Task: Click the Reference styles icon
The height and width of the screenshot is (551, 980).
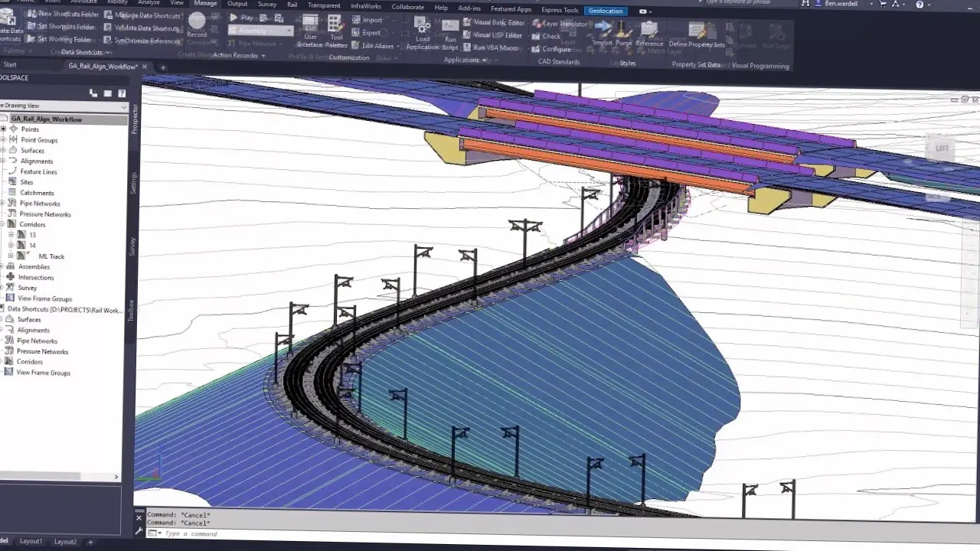Action: [x=649, y=33]
